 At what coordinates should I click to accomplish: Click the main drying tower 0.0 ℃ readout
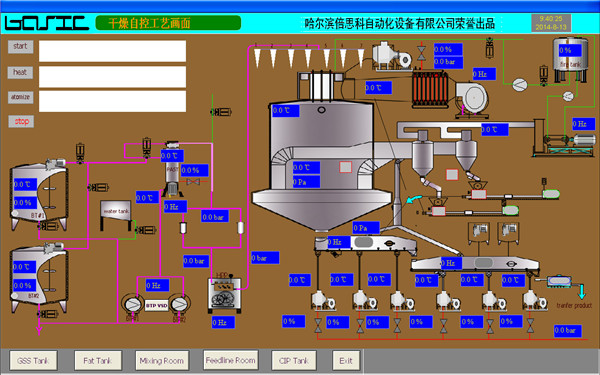click(285, 111)
